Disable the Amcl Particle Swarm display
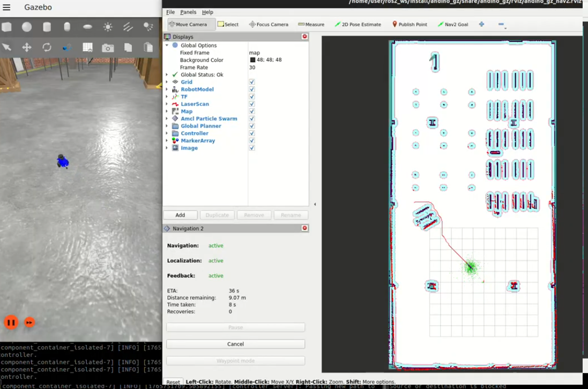The height and width of the screenshot is (389, 588). 252,119
